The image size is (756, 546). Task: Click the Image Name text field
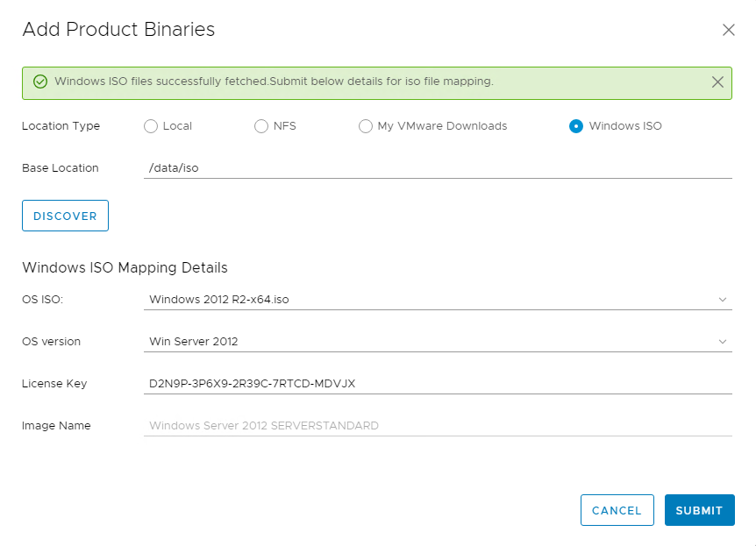[437, 426]
